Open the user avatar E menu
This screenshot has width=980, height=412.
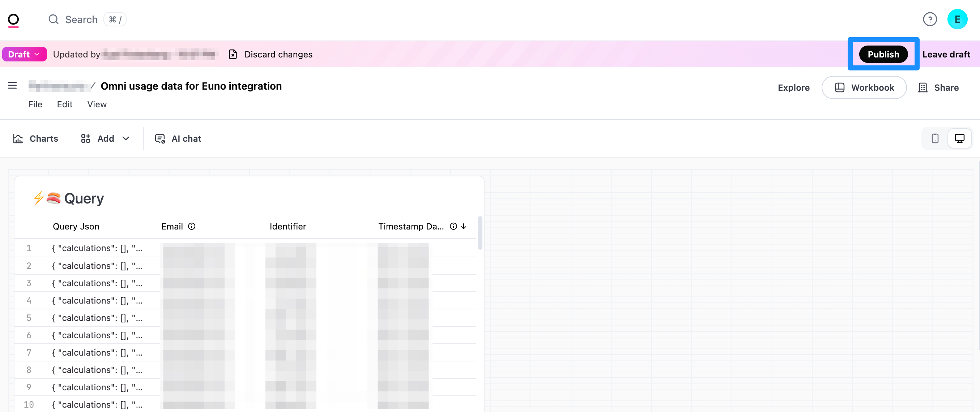[957, 20]
